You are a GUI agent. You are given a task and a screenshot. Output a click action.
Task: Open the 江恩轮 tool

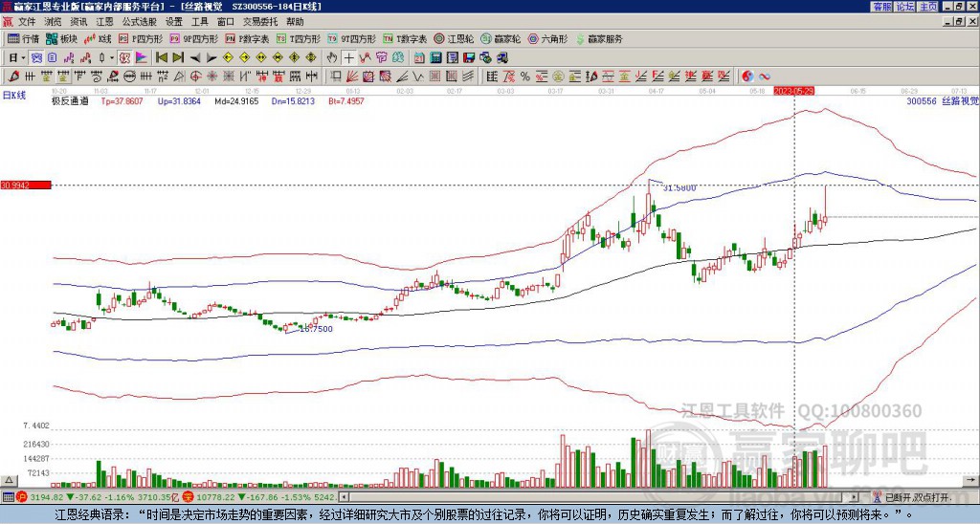454,38
